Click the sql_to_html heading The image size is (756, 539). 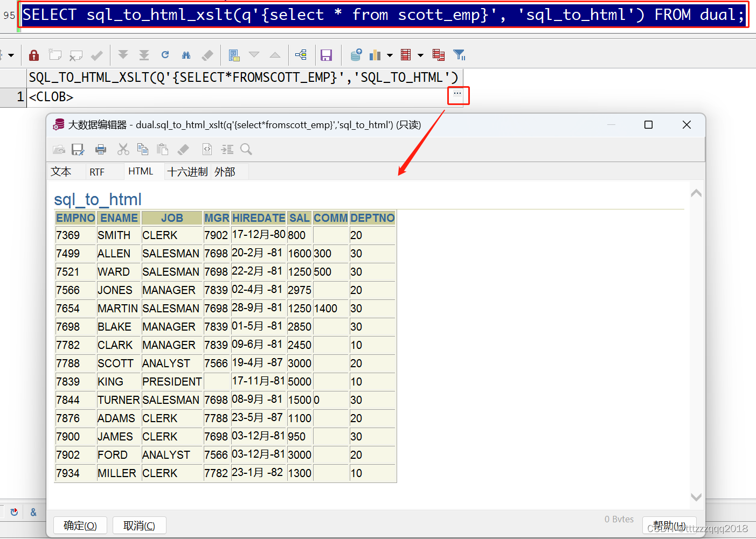pos(98,199)
